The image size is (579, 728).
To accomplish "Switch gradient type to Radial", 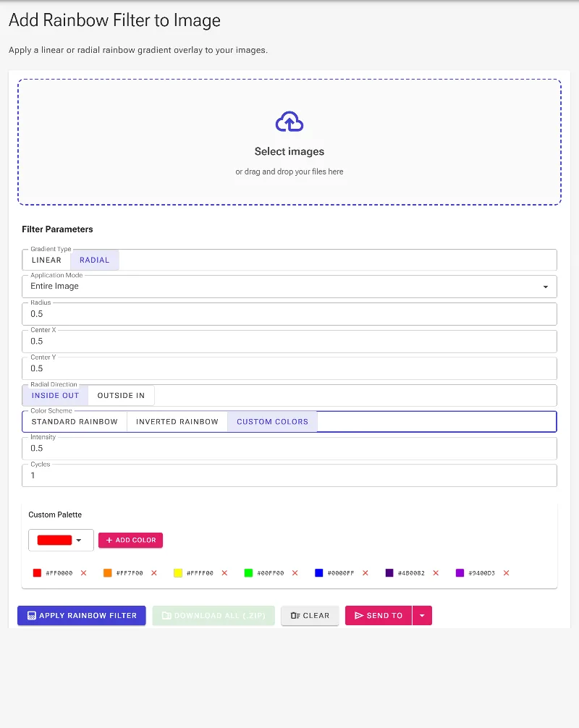I will coord(95,260).
